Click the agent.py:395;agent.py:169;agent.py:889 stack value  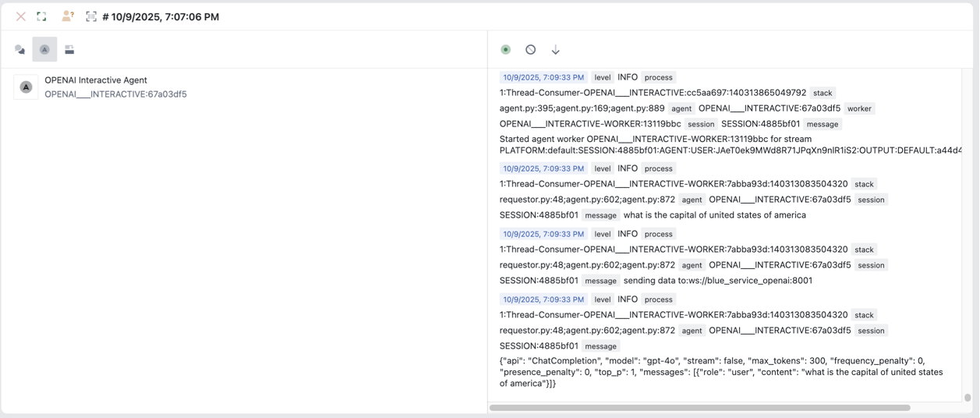pos(582,108)
